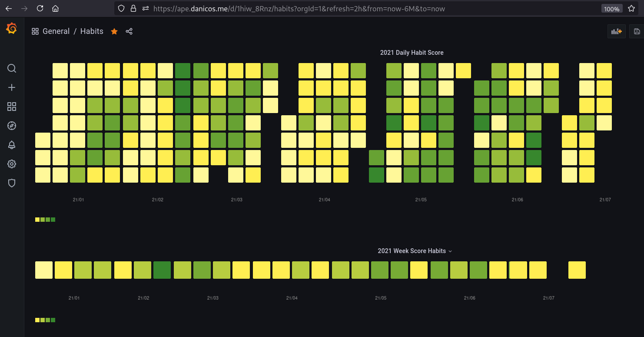Click the tracking protection shield icon
644x337 pixels.
pos(122,8)
